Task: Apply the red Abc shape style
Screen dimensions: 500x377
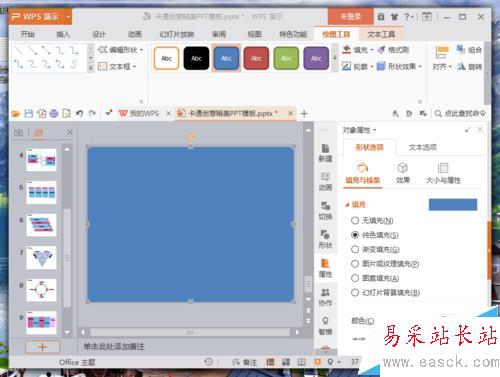Action: click(x=256, y=58)
